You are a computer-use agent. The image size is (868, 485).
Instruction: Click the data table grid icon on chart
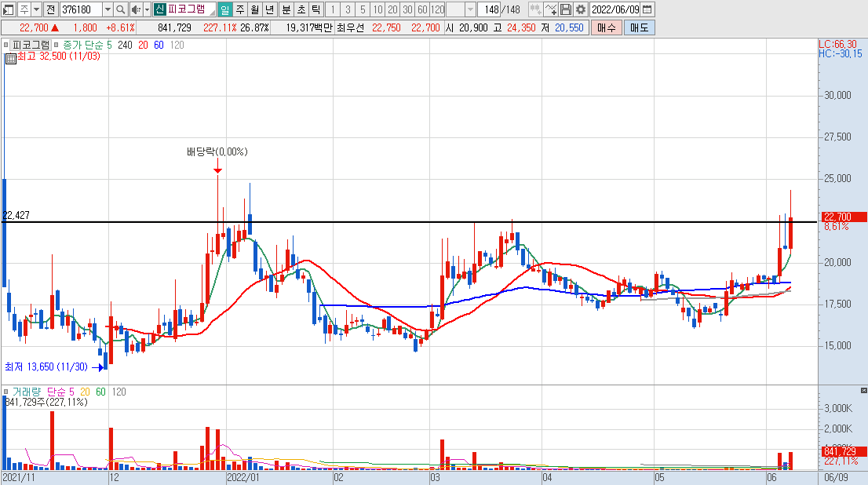tap(10, 58)
